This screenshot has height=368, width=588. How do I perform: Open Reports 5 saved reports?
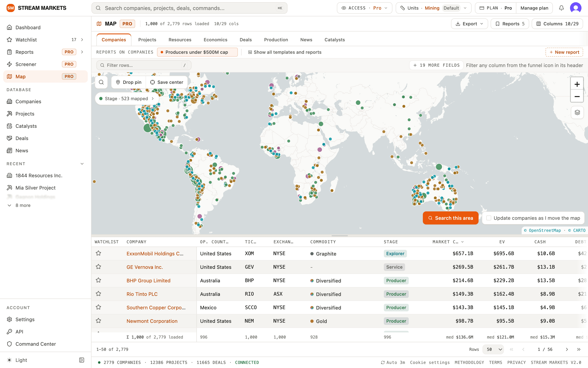tap(510, 24)
